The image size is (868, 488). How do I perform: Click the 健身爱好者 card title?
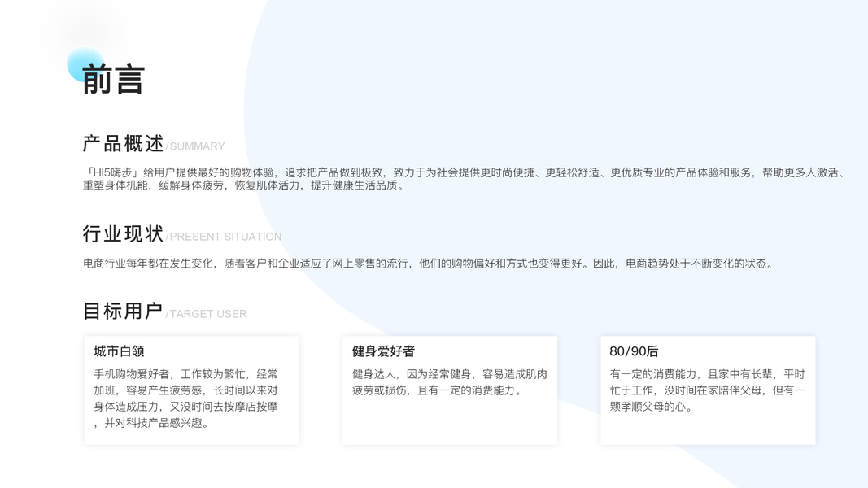384,351
